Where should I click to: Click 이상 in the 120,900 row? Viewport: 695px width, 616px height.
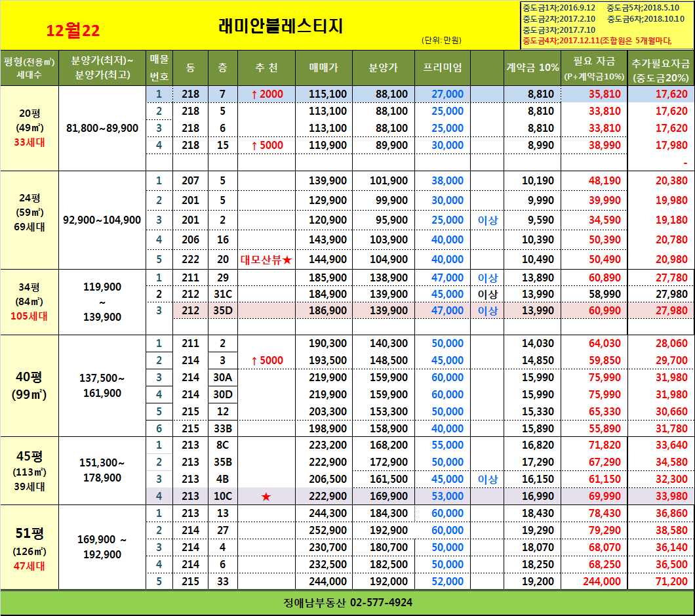coord(488,220)
